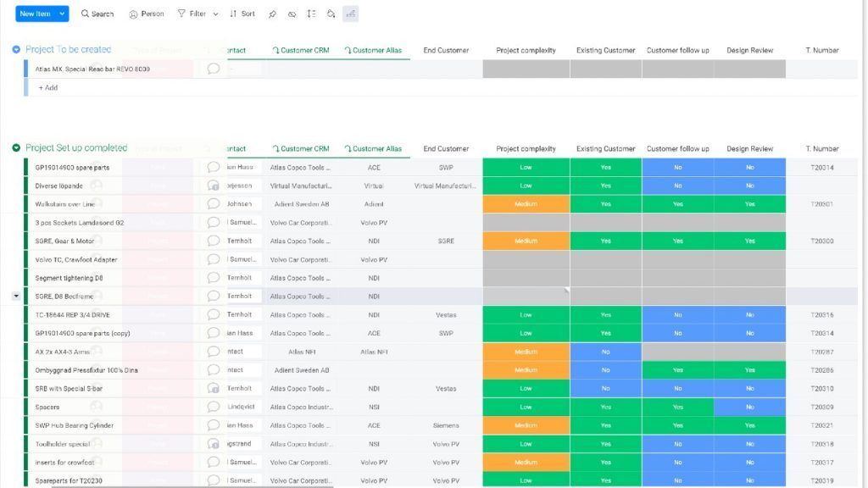Open the New Item dropdown arrow
This screenshot has width=868, height=488.
62,14
